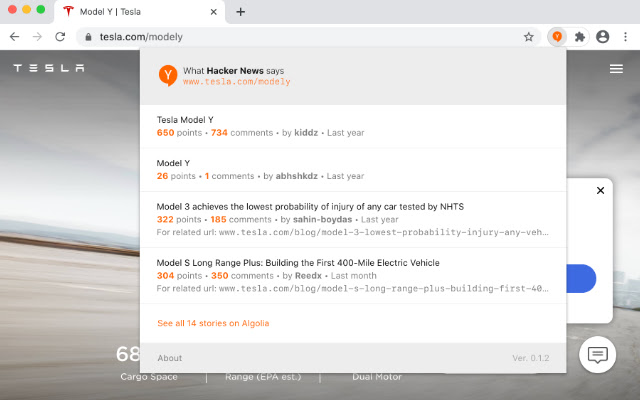Close the Model Y | Tesla tab
640x400 pixels.
pyautogui.click(x=213, y=12)
